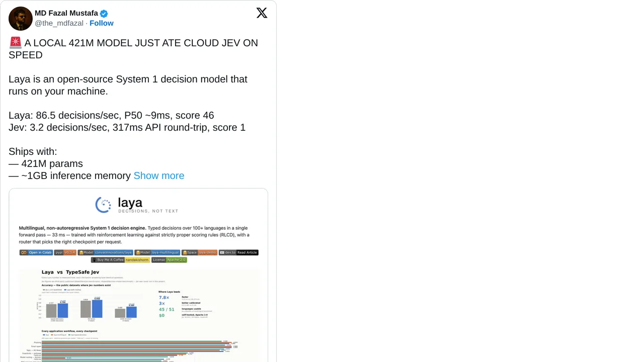Open the X logo link
This screenshot has width=644, height=362.
pos(262,13)
